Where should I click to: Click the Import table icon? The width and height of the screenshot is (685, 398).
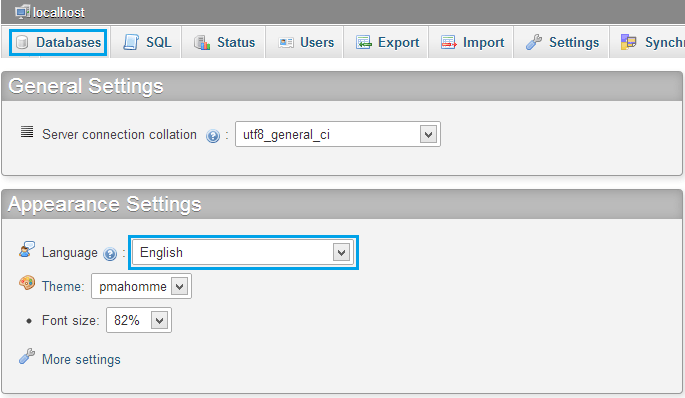pyautogui.click(x=448, y=42)
